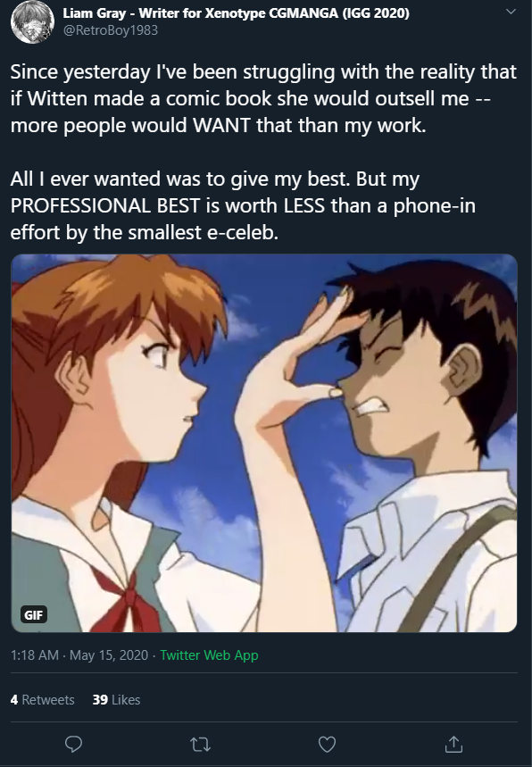
Task: Like the tweet with heart icon
Action: (x=327, y=744)
